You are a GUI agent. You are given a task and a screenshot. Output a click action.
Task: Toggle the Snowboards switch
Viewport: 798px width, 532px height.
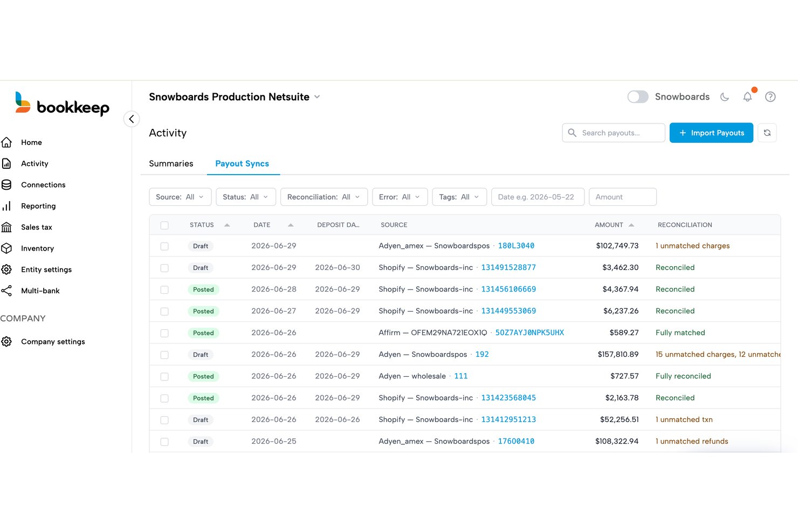(638, 97)
